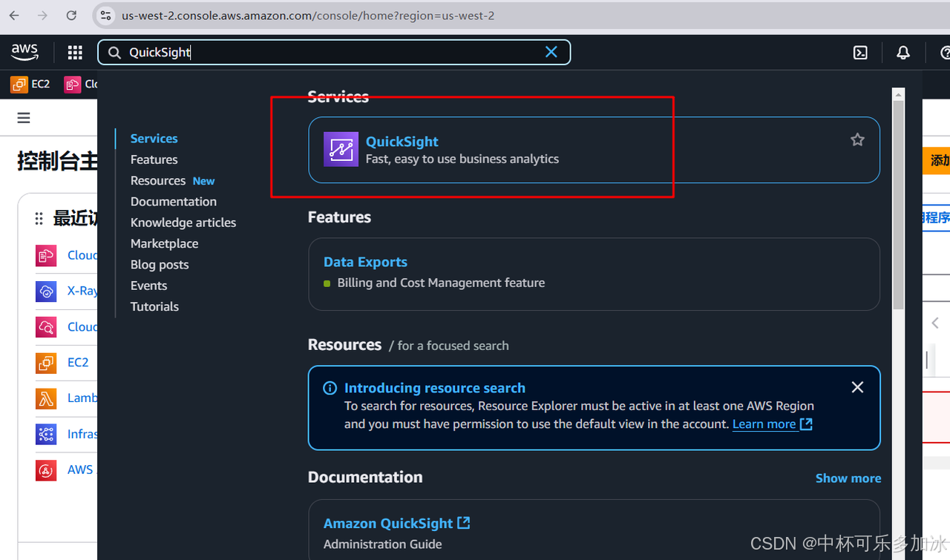950x560 pixels.
Task: Click the search panel scrollbar thumb
Action: pyautogui.click(x=898, y=205)
